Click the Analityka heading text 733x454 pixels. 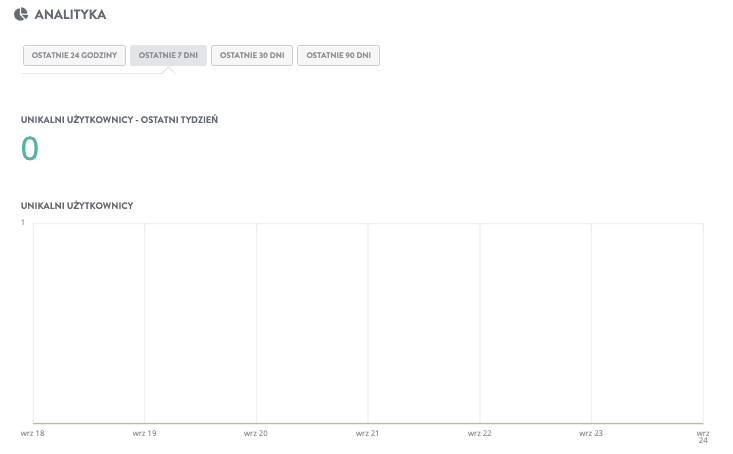click(70, 15)
